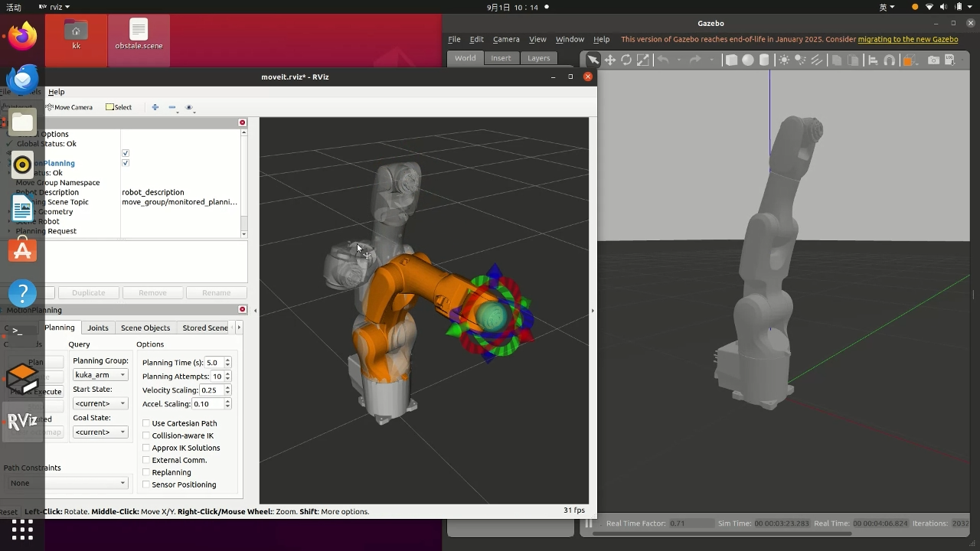Enable Collision-aware IK option

click(146, 435)
